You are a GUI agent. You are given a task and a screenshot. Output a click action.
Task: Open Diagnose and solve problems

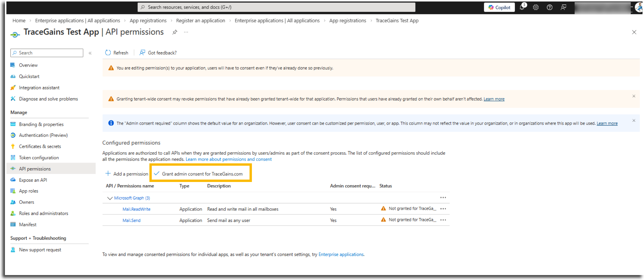[x=48, y=99]
